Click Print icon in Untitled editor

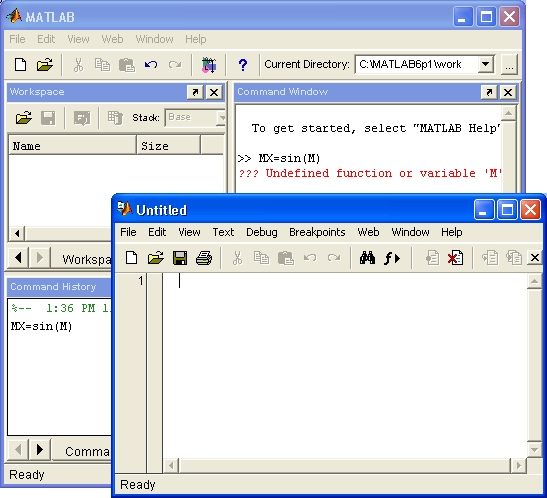(x=204, y=258)
